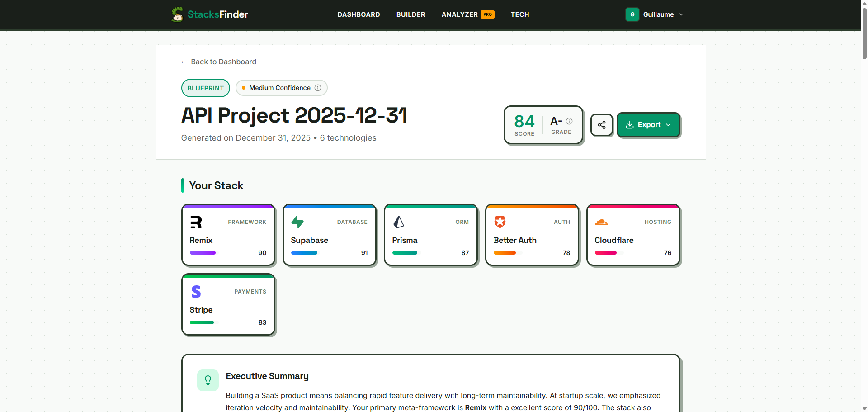Viewport: 868px width, 412px height.
Task: Click the HOSTING label on Cloudflare card
Action: pyautogui.click(x=658, y=222)
